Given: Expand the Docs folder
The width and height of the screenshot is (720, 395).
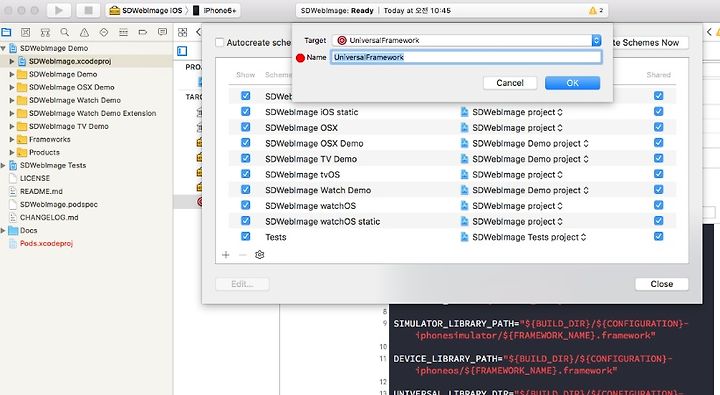Looking at the screenshot, I should 3,231.
